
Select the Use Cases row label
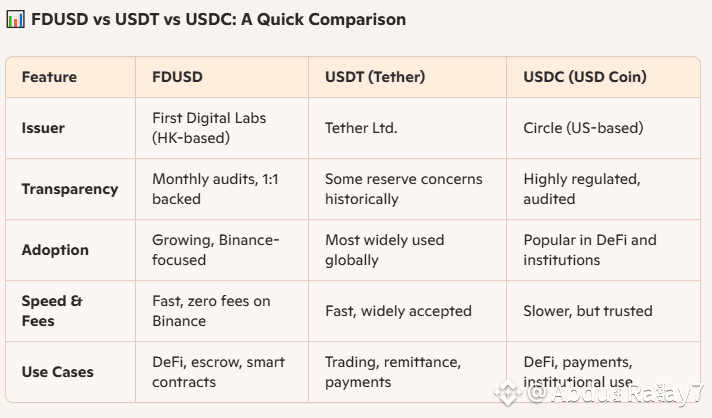coord(57,372)
